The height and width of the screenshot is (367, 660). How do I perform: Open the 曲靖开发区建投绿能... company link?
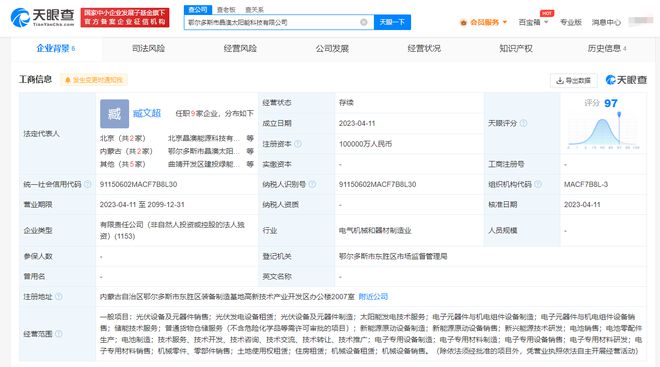pyautogui.click(x=204, y=164)
